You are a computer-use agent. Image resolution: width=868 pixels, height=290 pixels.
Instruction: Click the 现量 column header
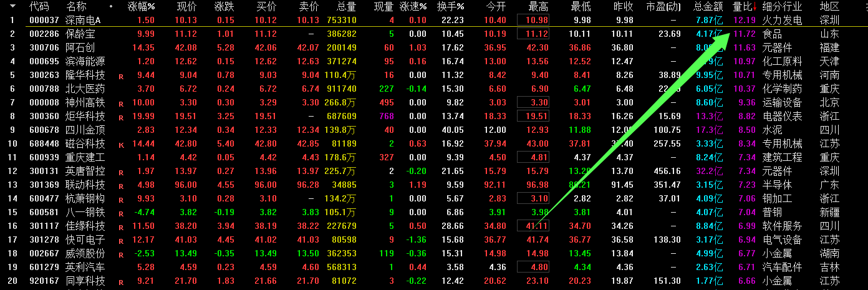384,7
